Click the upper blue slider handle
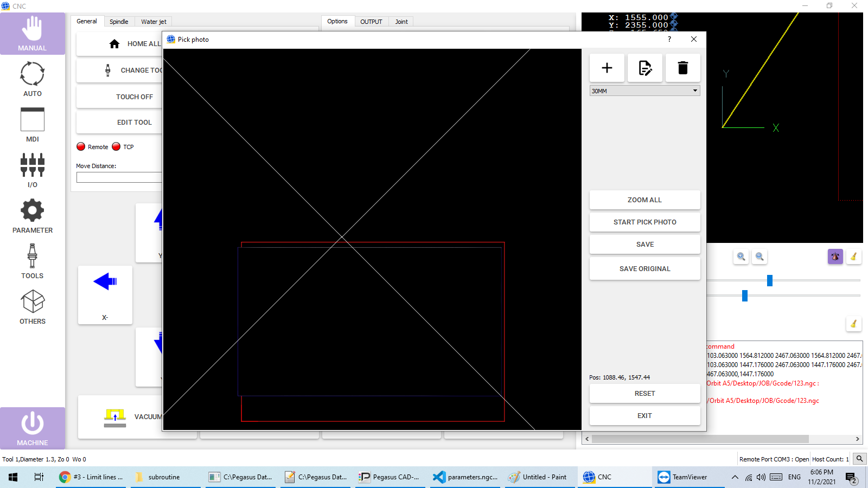 coord(769,280)
